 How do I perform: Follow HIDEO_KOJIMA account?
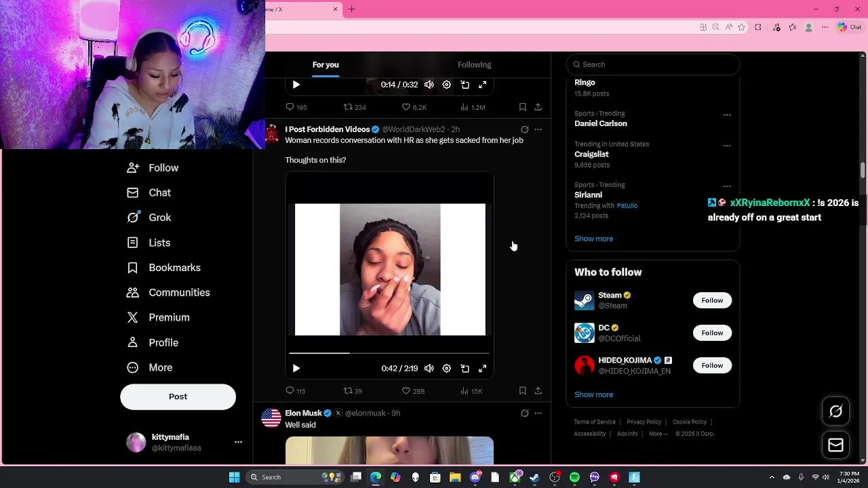[x=712, y=365]
